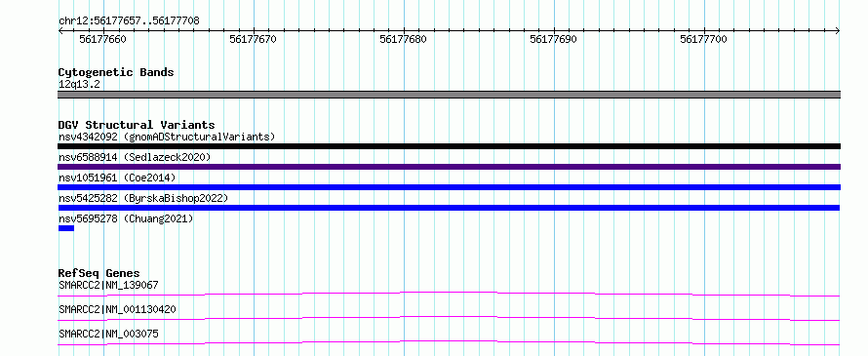Select variant nsv4342092 (gnomADStructuralVariants) label
This screenshot has width=868, height=356.
coord(167,137)
